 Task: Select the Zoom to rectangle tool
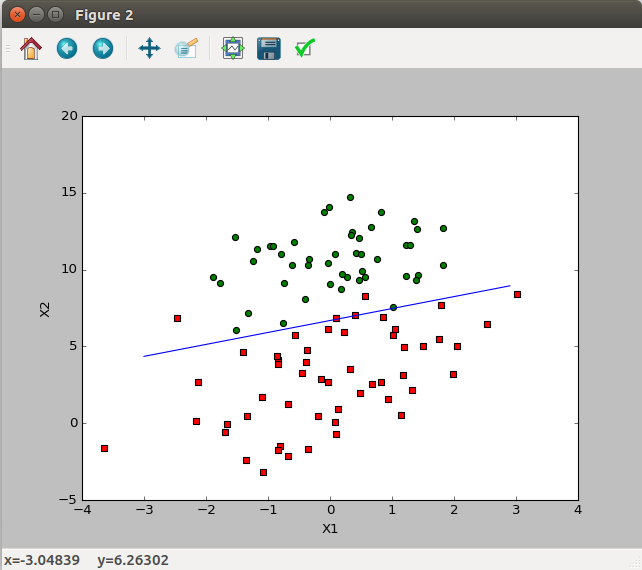[x=186, y=48]
